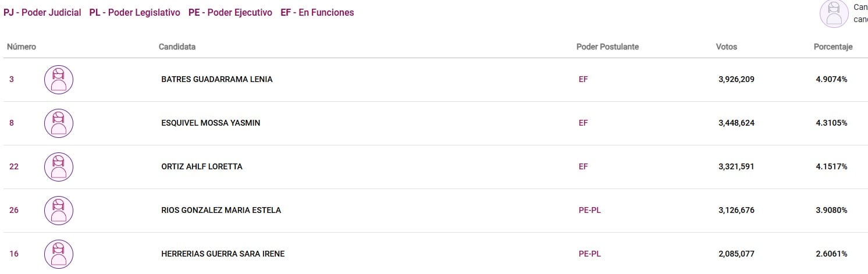This screenshot has height=274, width=868.
Task: Sort by the Poder Postulante column header
Action: click(x=607, y=47)
